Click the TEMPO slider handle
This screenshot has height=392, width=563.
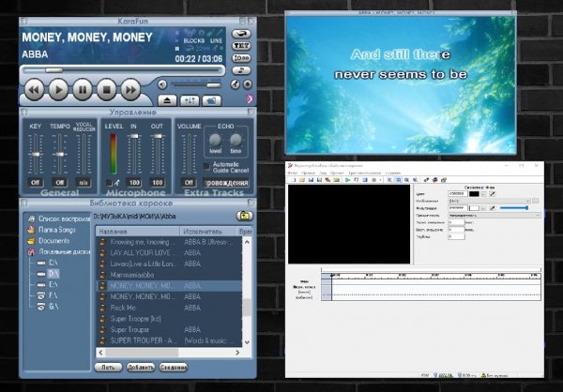tap(60, 155)
